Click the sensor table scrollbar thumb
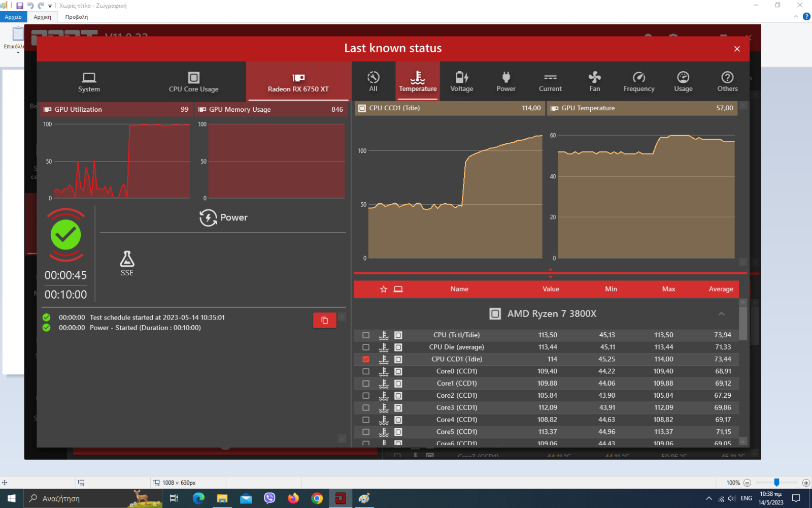 coord(743,323)
